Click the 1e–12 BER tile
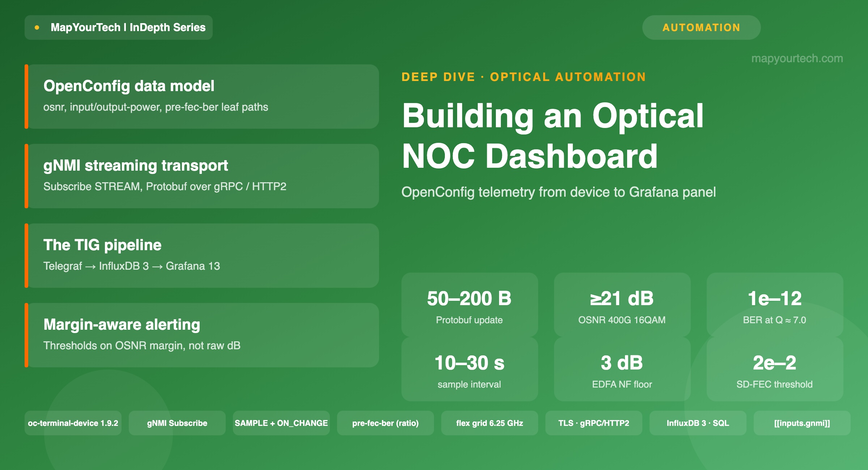Screen dimensions: 868x470 775,305
